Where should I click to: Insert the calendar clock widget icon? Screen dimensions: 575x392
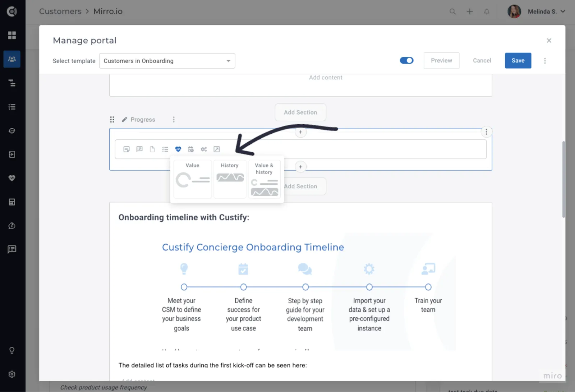click(191, 149)
